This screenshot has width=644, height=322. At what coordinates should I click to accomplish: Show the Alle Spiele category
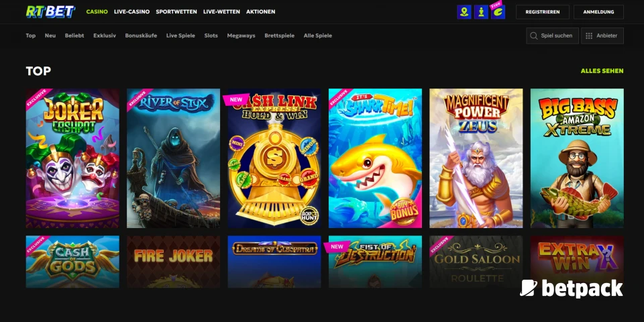point(317,36)
